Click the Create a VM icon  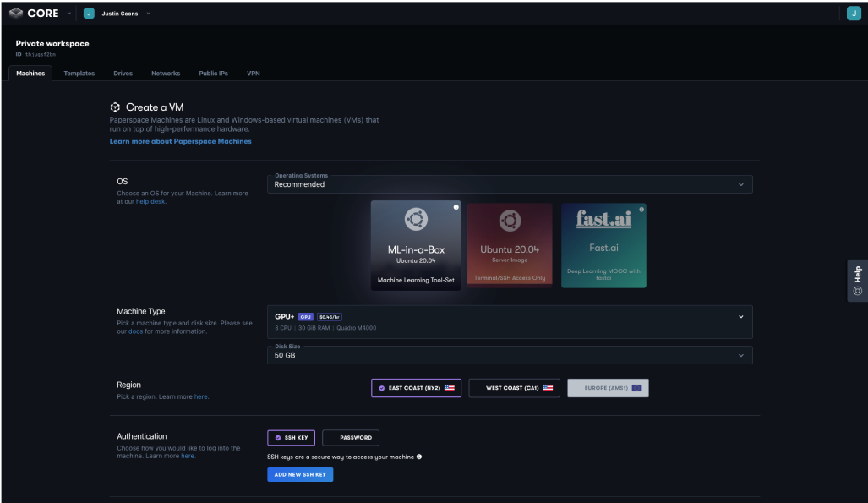[x=115, y=107]
